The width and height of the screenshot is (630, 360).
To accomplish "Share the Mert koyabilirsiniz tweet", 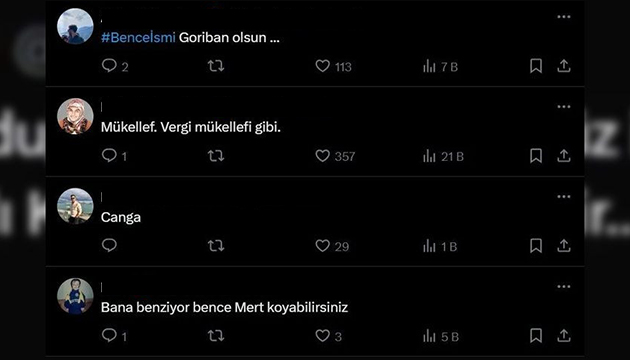I will [x=564, y=335].
